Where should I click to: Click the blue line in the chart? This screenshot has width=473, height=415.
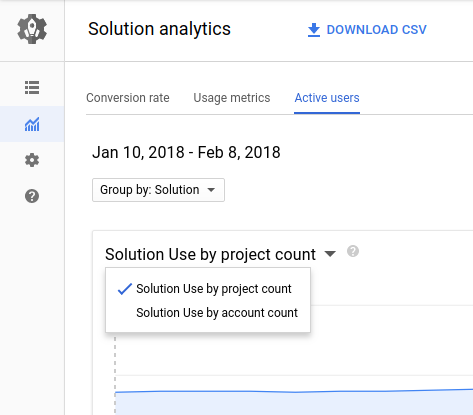point(293,391)
